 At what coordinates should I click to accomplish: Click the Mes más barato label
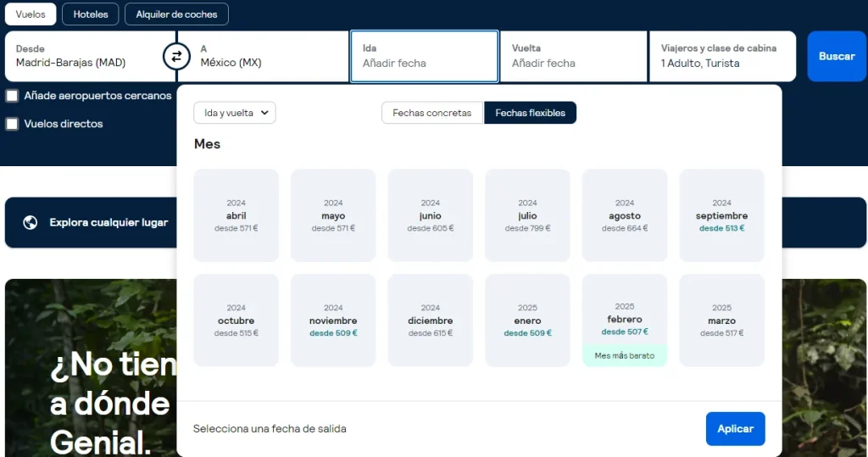tap(625, 355)
